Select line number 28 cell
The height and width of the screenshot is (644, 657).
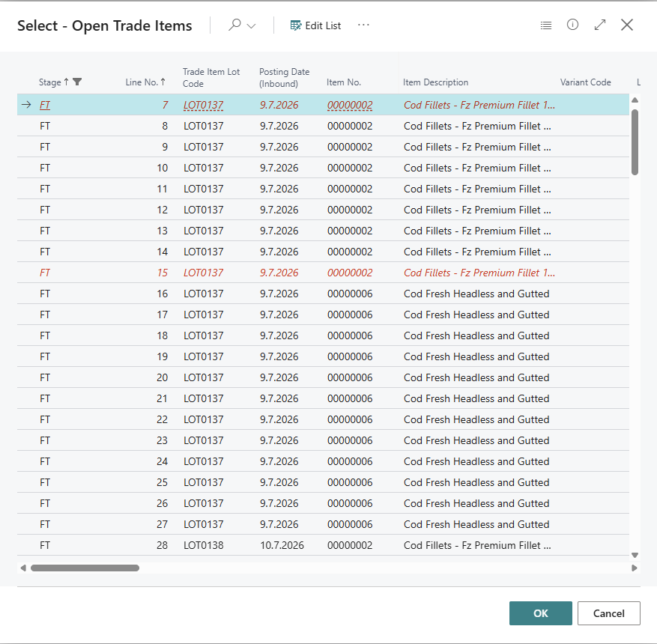tap(162, 545)
